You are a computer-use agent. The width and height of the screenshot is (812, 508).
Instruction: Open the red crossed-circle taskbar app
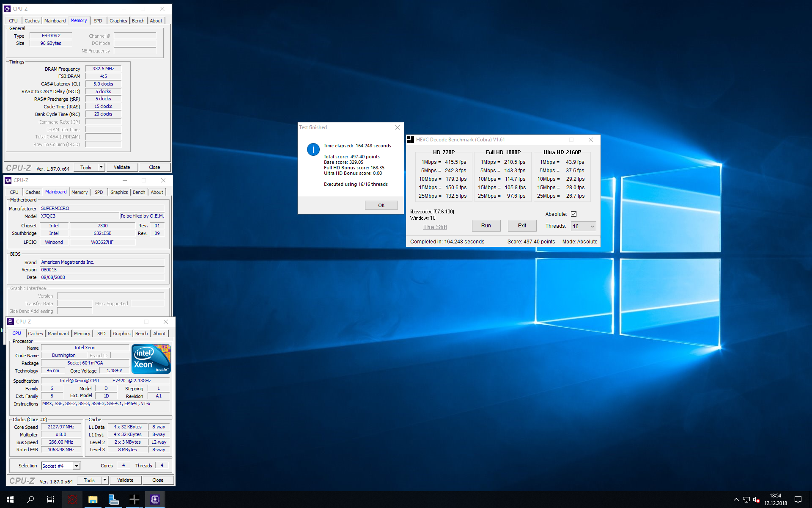pos(72,500)
